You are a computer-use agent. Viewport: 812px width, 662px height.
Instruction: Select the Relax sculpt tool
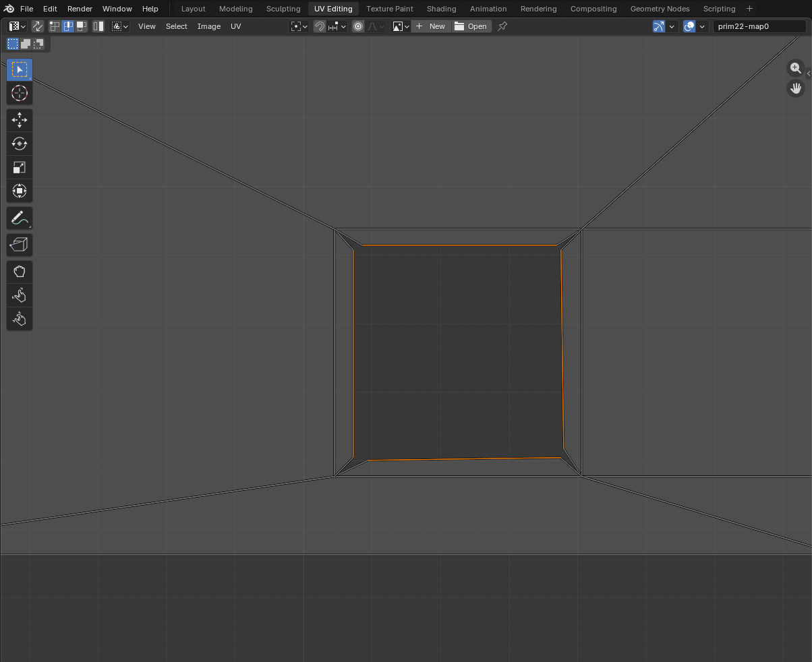tap(19, 295)
